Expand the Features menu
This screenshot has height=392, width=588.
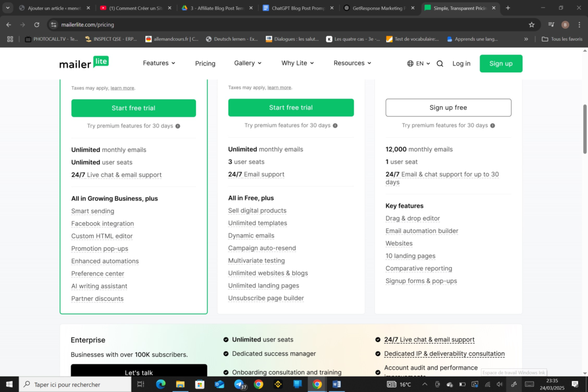coord(159,63)
